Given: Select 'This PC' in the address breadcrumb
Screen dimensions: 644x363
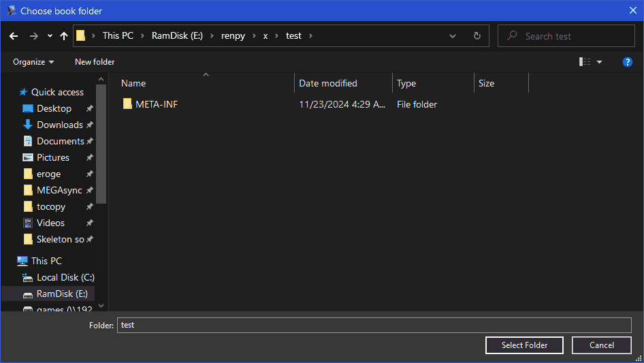Looking at the screenshot, I should [x=118, y=36].
